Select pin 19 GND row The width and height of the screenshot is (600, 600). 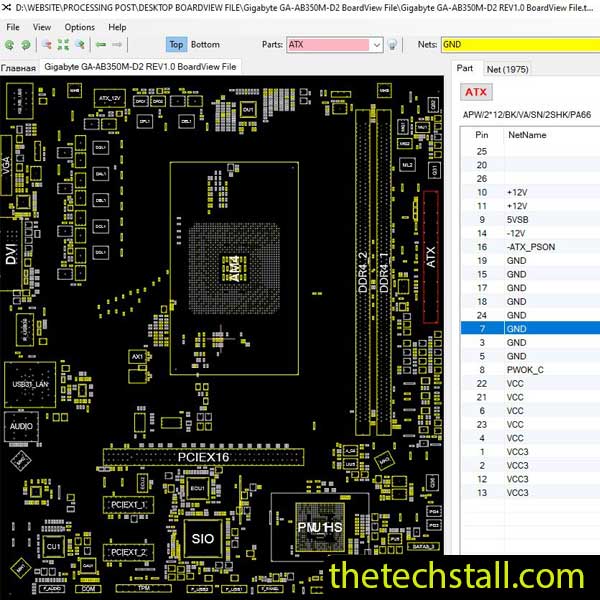click(530, 261)
